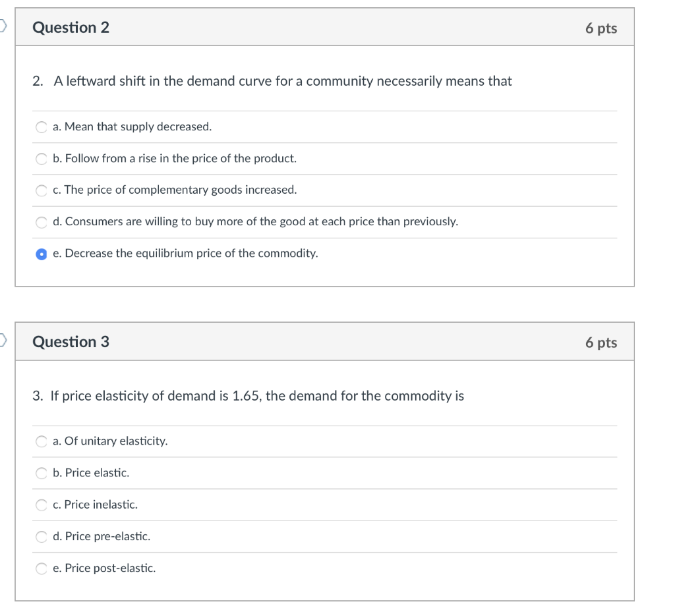Pick the 'Price inelastic' choice
Screen dimensions: 675x616
(41, 505)
